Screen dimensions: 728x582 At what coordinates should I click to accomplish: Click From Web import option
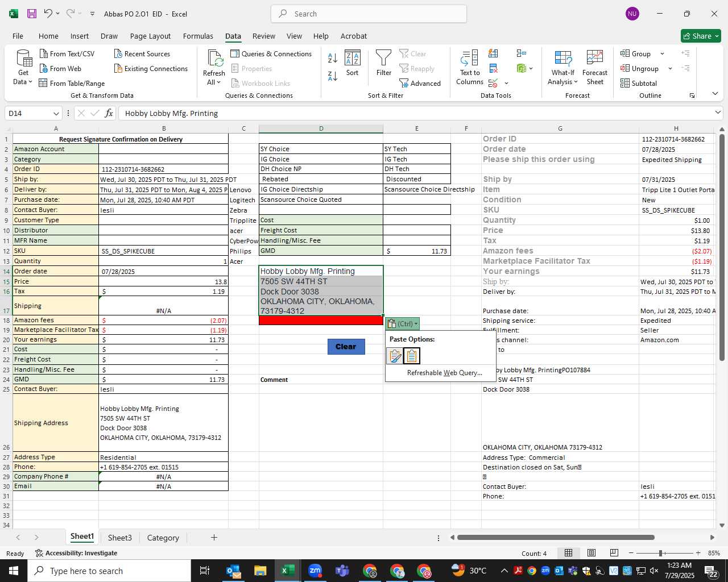point(60,68)
